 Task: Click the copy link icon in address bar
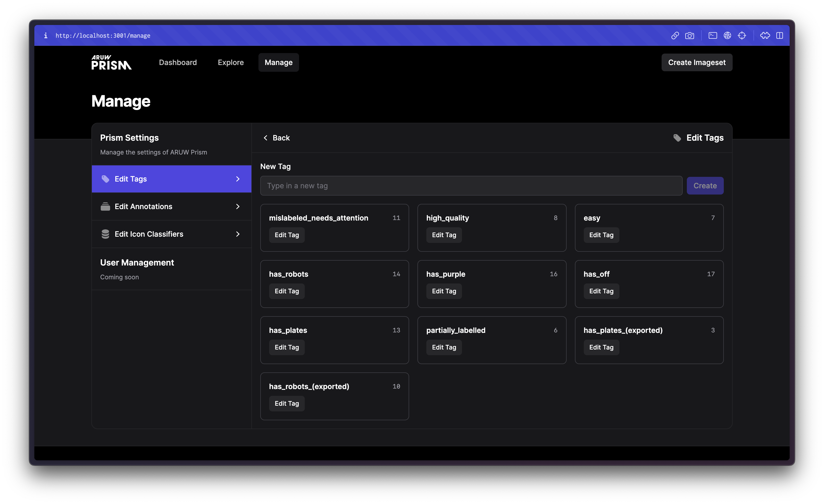(x=675, y=35)
